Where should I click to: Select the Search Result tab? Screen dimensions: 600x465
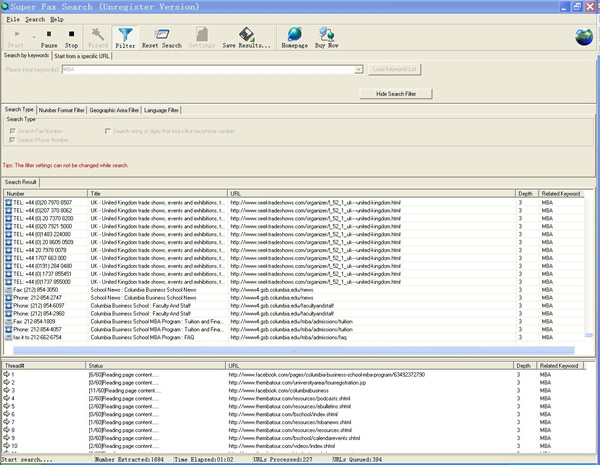pyautogui.click(x=21, y=182)
